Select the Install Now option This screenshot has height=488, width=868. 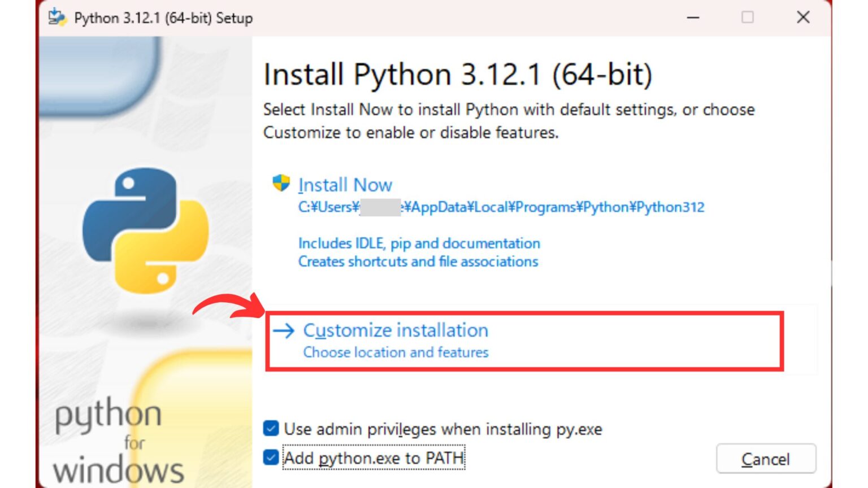coord(345,184)
